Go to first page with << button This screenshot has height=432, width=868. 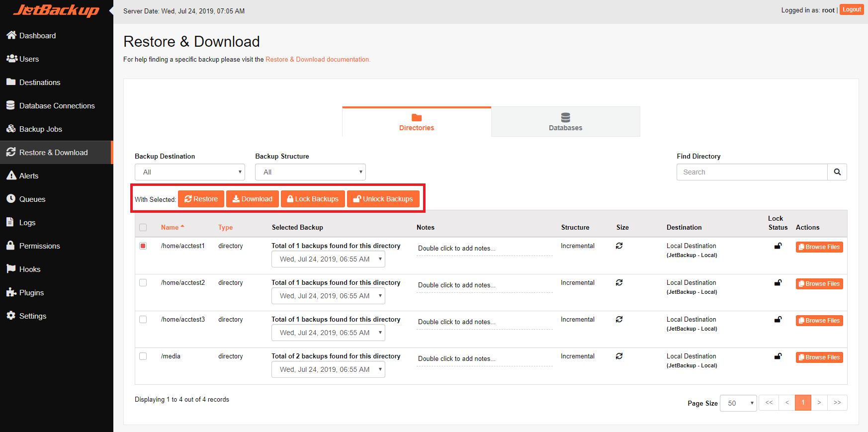(769, 403)
